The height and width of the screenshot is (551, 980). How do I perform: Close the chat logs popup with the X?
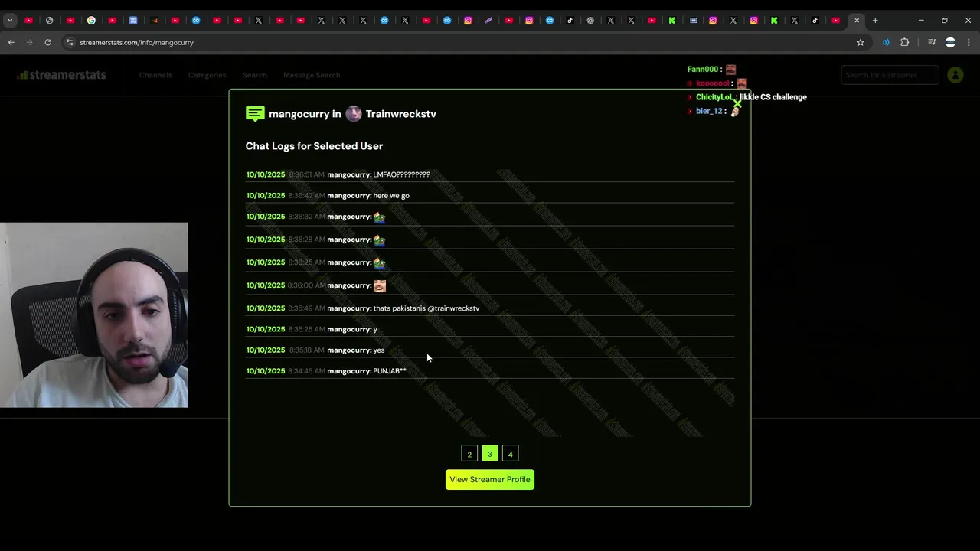click(x=737, y=103)
